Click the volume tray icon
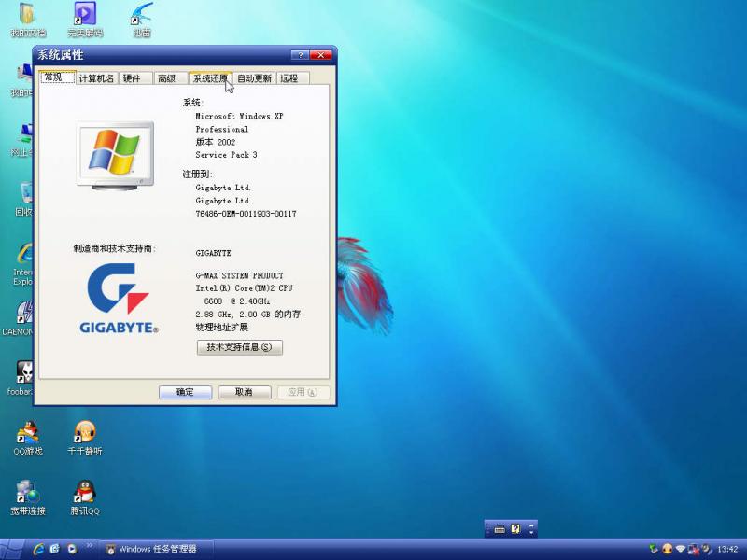This screenshot has width=747, height=560. (x=707, y=549)
